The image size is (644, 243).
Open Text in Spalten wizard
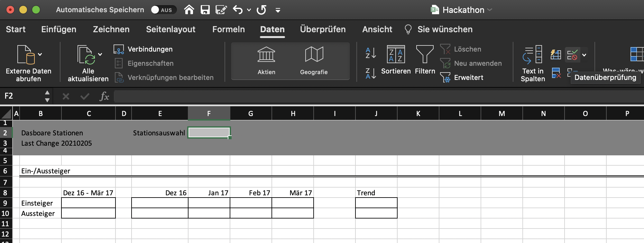533,63
